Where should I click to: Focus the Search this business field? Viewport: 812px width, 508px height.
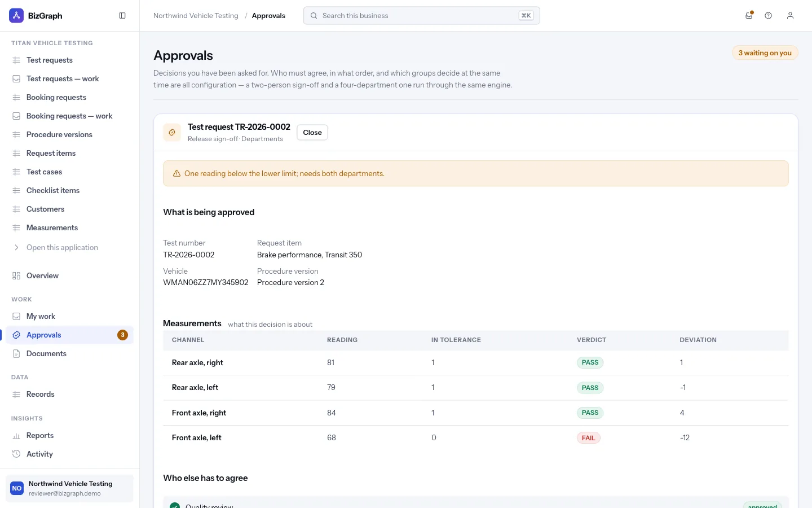coord(422,16)
